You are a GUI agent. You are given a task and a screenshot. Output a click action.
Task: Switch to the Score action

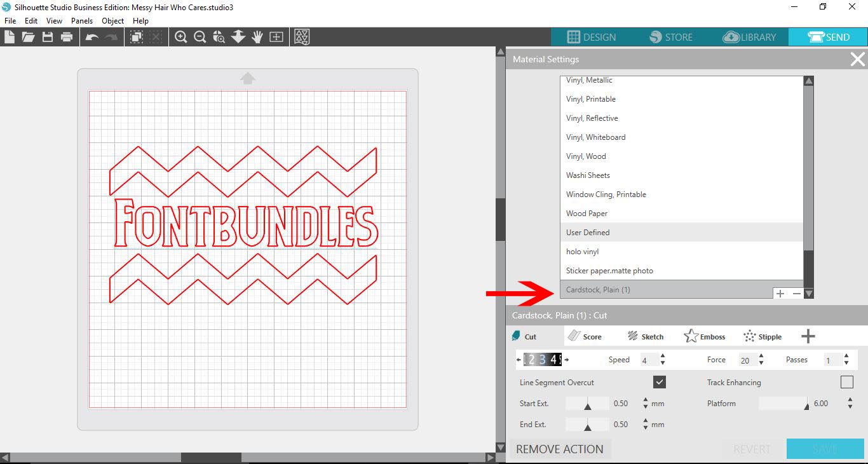pyautogui.click(x=585, y=336)
